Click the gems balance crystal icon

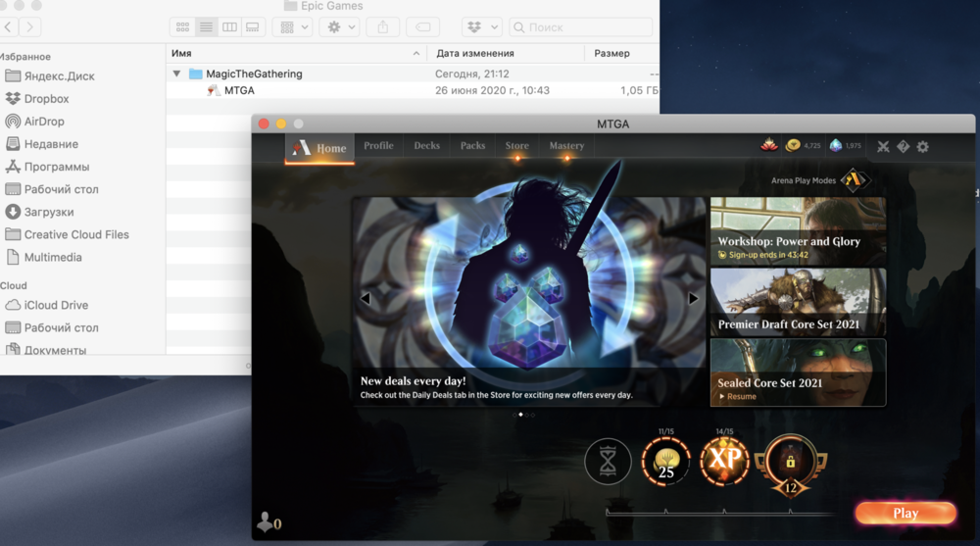[835, 146]
